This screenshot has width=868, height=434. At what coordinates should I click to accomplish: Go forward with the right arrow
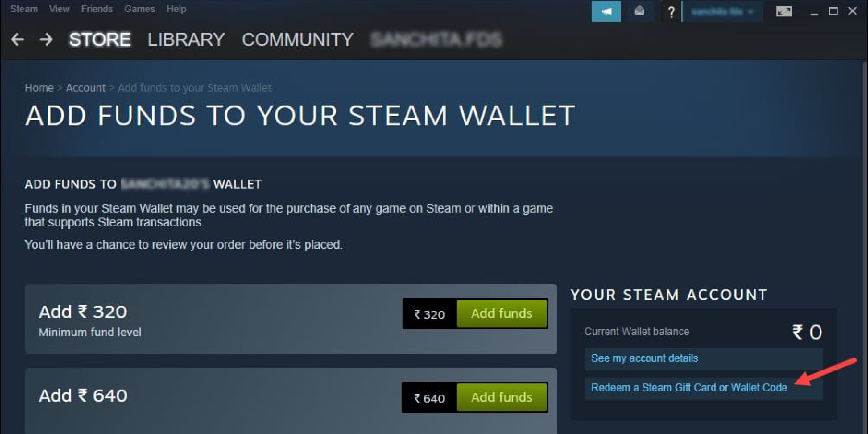point(46,39)
